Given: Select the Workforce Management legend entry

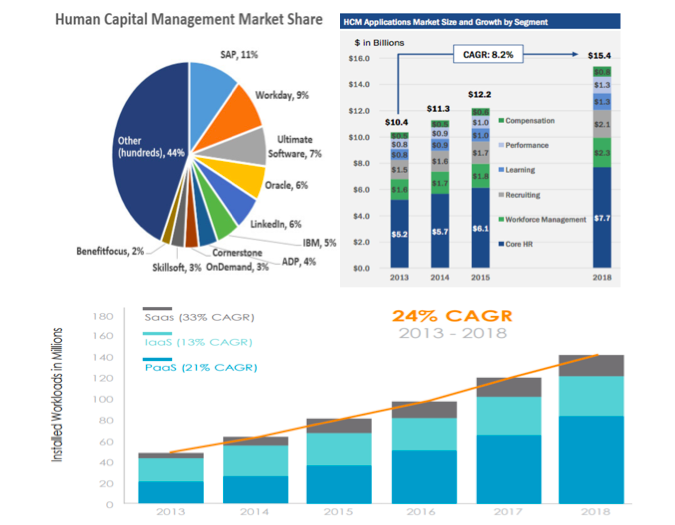Looking at the screenshot, I should [542, 219].
